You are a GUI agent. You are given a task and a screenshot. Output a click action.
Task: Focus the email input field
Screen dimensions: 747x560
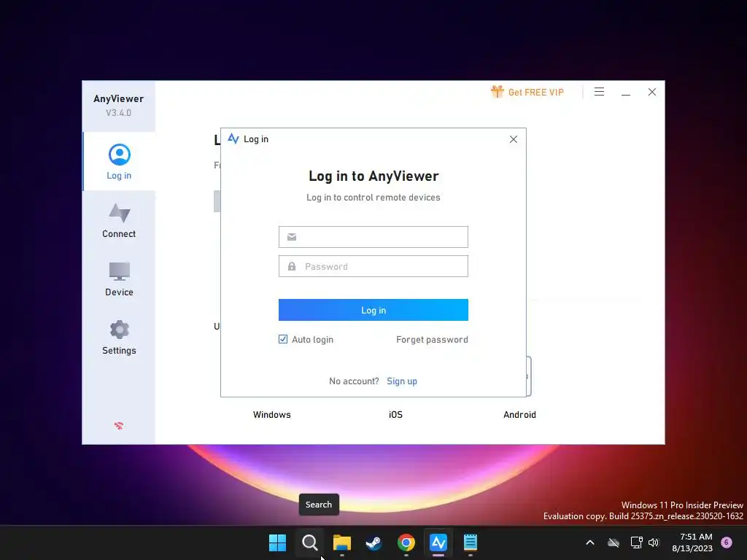coord(373,237)
